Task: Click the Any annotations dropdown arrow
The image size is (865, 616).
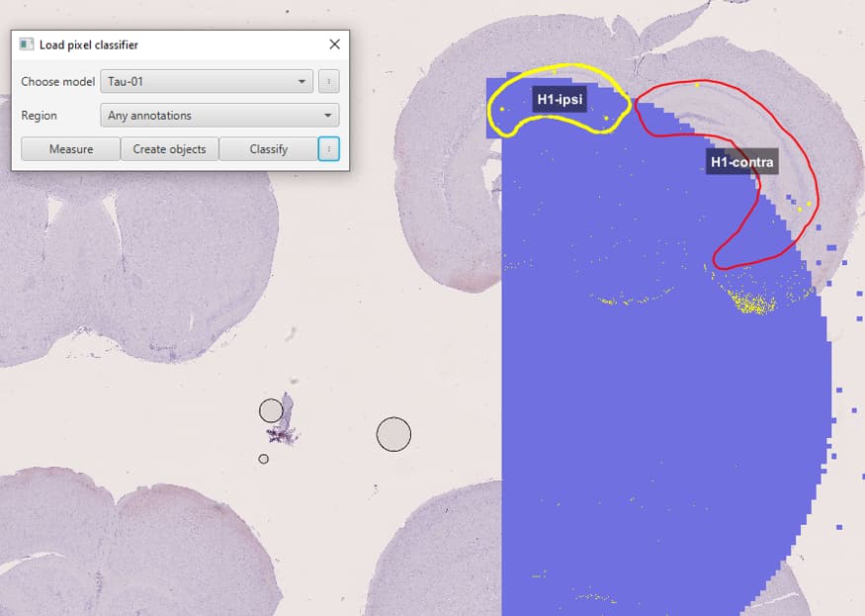Action: click(329, 115)
